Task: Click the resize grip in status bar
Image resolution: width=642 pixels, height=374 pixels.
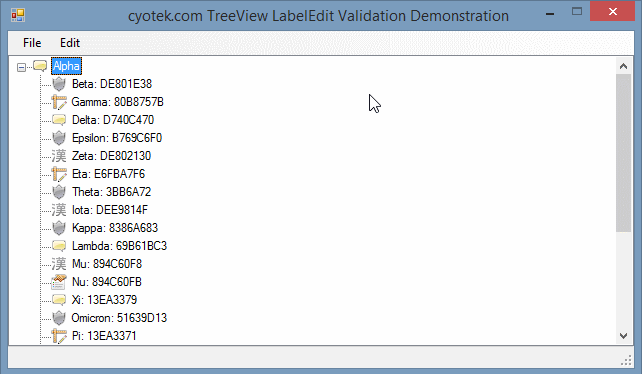Action: [x=626, y=360]
